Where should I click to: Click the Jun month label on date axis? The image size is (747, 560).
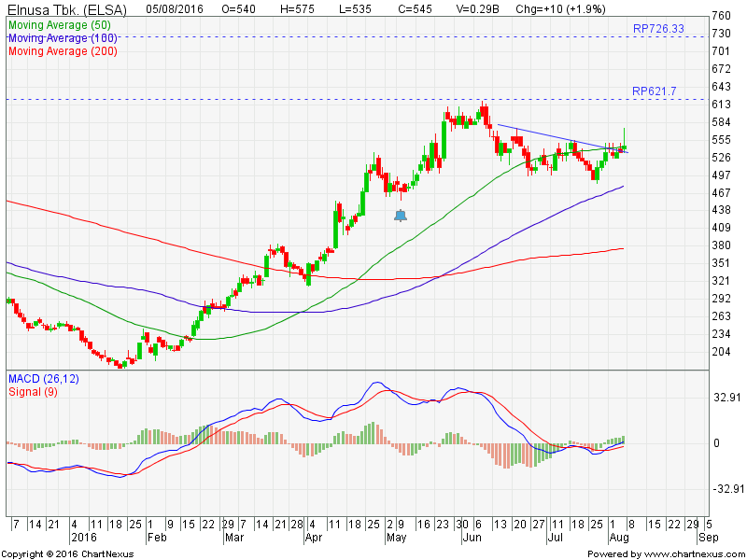point(472,538)
